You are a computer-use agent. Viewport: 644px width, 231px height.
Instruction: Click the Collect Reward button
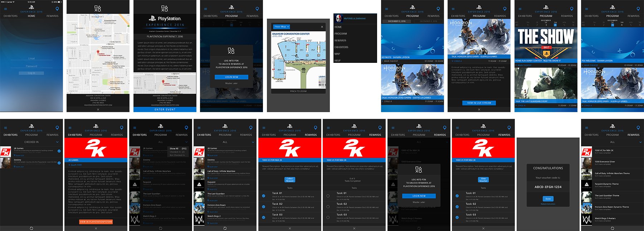(290, 179)
